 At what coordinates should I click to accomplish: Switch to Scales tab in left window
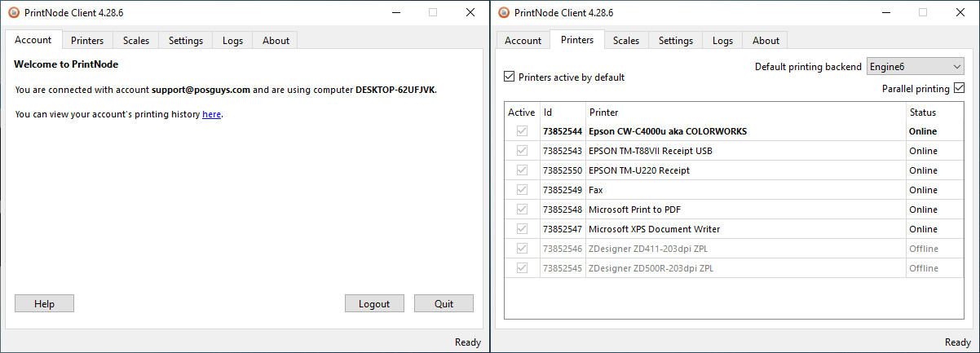(136, 41)
